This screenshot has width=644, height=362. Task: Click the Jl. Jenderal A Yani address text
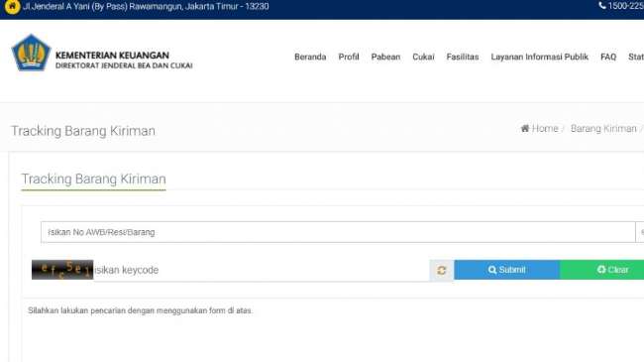147,6
